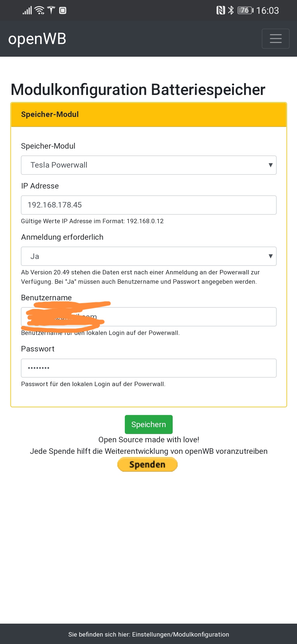
Task: Click the Modulkonfiguration Batteriespeicher page heading
Action: [x=138, y=90]
